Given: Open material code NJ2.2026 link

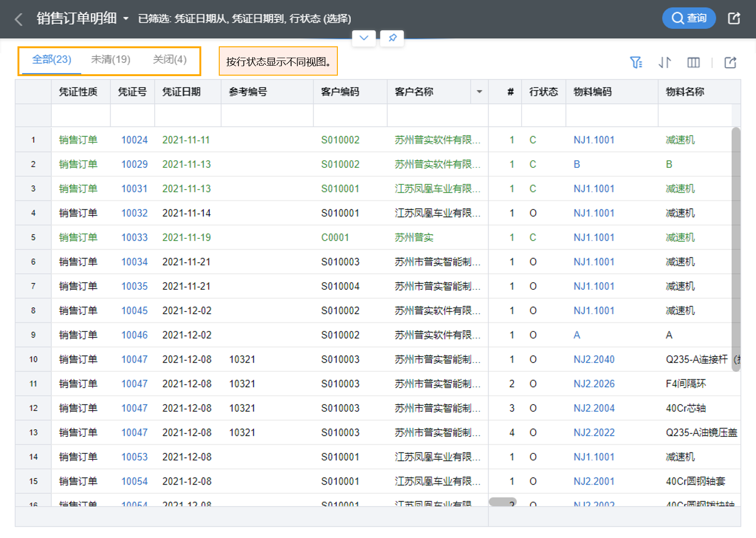Looking at the screenshot, I should click(594, 383).
